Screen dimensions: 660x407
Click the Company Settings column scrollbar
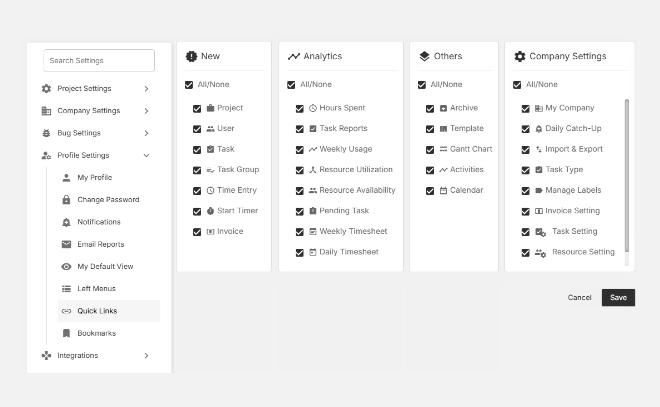coord(627,176)
